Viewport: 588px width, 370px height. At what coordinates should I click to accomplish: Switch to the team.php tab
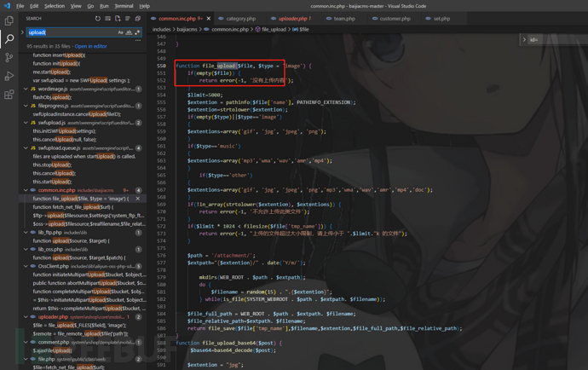coord(344,19)
